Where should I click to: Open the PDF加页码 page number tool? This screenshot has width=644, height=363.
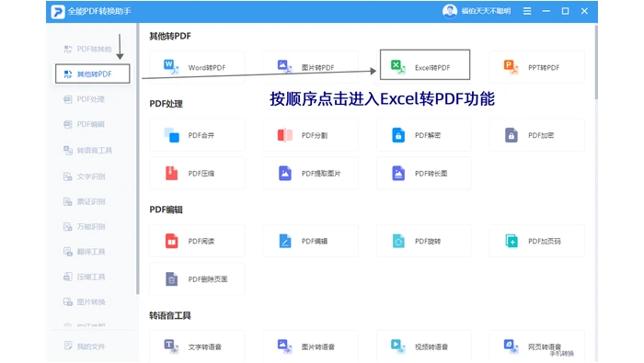tap(536, 241)
